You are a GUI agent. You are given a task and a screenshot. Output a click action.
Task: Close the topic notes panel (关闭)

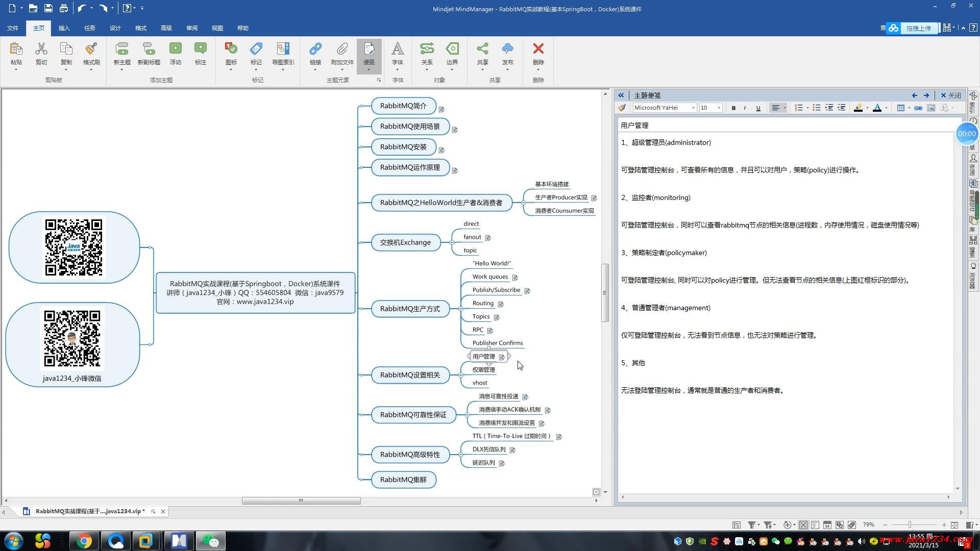coord(951,95)
